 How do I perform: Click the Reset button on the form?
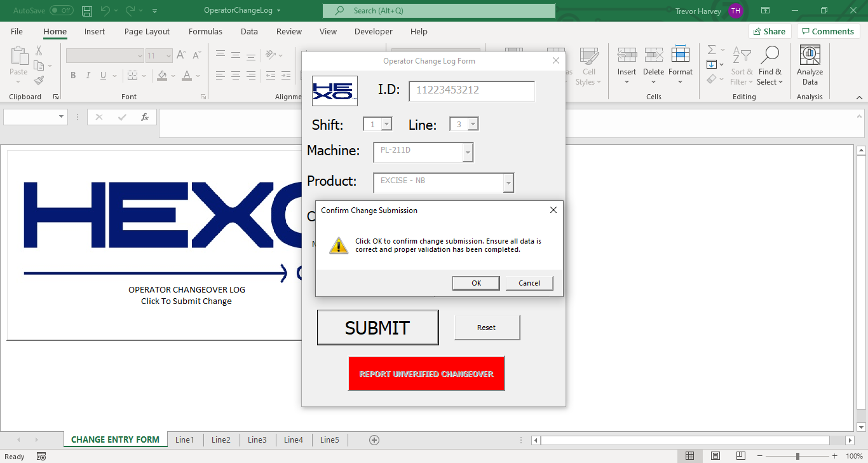[x=487, y=328]
